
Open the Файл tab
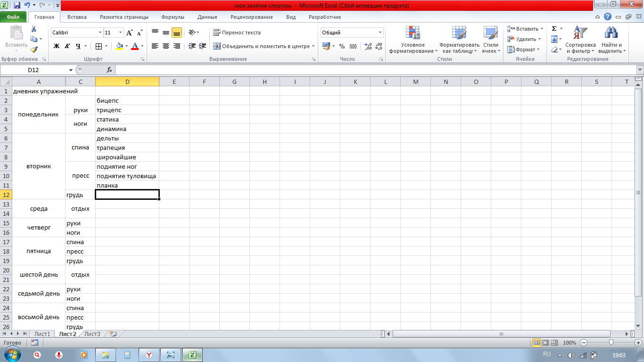point(13,17)
